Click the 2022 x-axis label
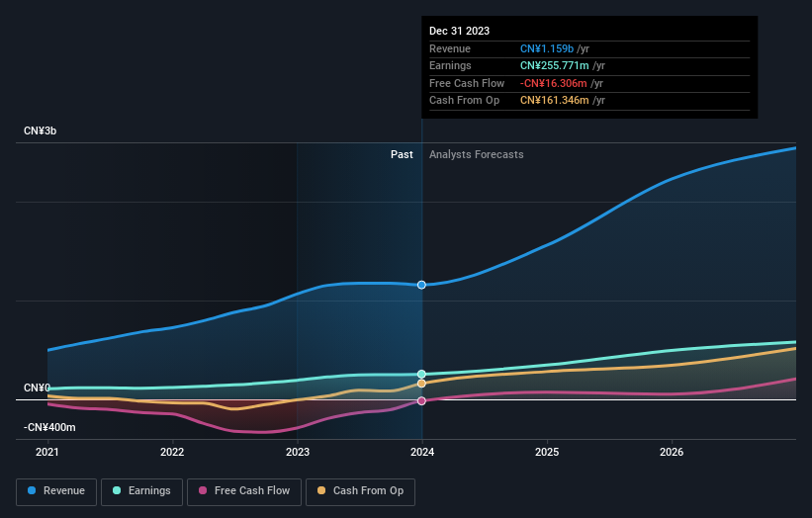The height and width of the screenshot is (518, 812). coord(172,452)
